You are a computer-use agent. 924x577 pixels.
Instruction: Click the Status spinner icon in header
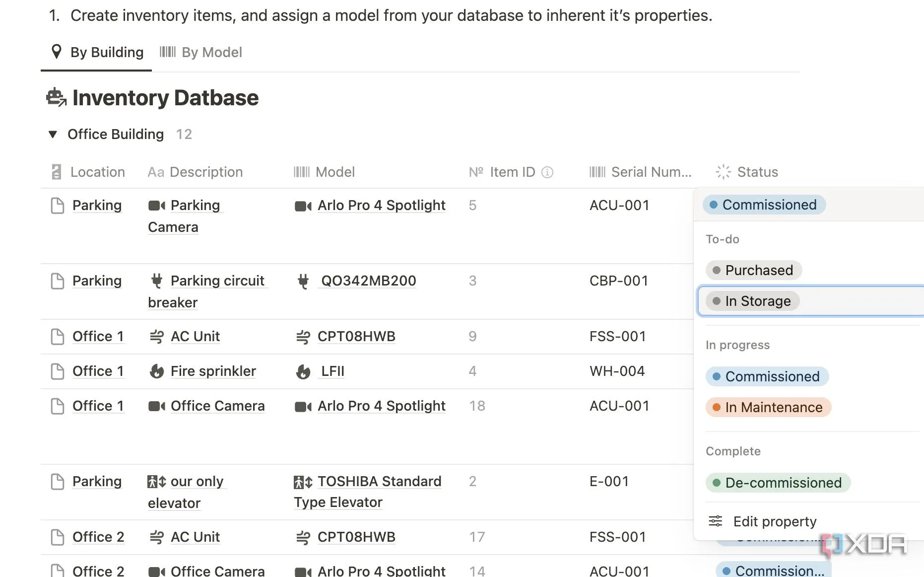[723, 172]
